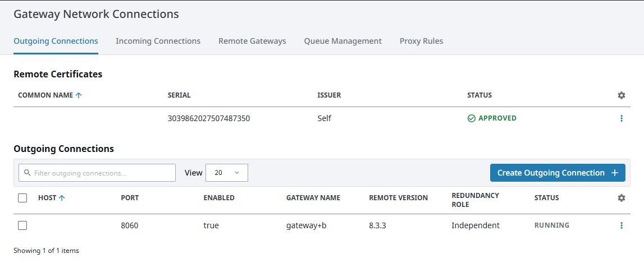Click the Showing 1 of 1 items text
Image resolution: width=644 pixels, height=263 pixels.
[46, 250]
